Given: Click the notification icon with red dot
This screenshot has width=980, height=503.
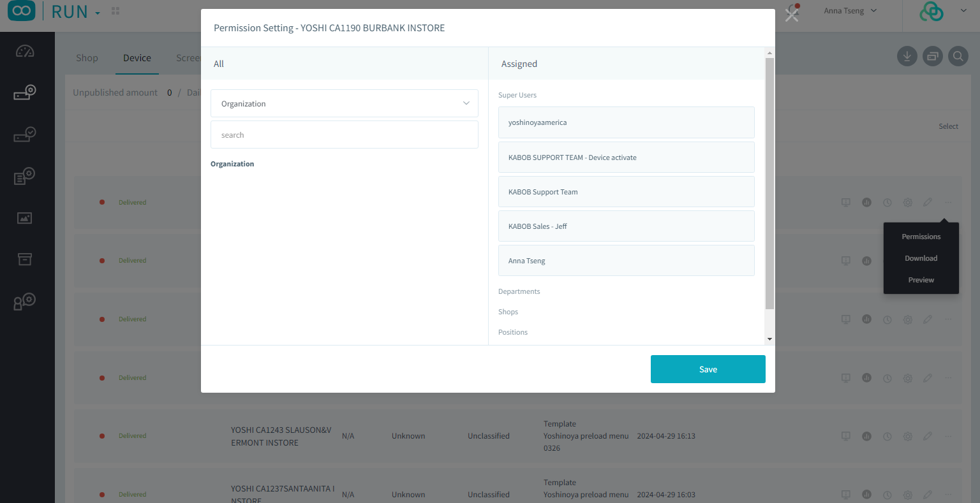Looking at the screenshot, I should pos(792,11).
